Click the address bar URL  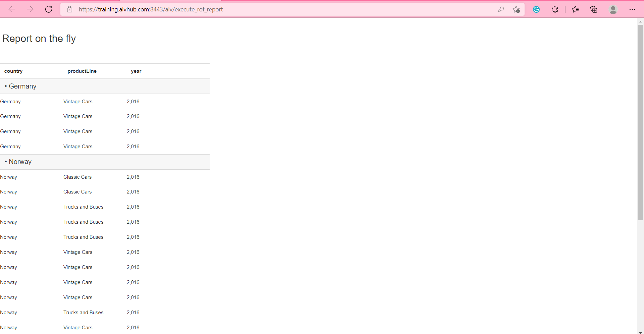(x=151, y=9)
